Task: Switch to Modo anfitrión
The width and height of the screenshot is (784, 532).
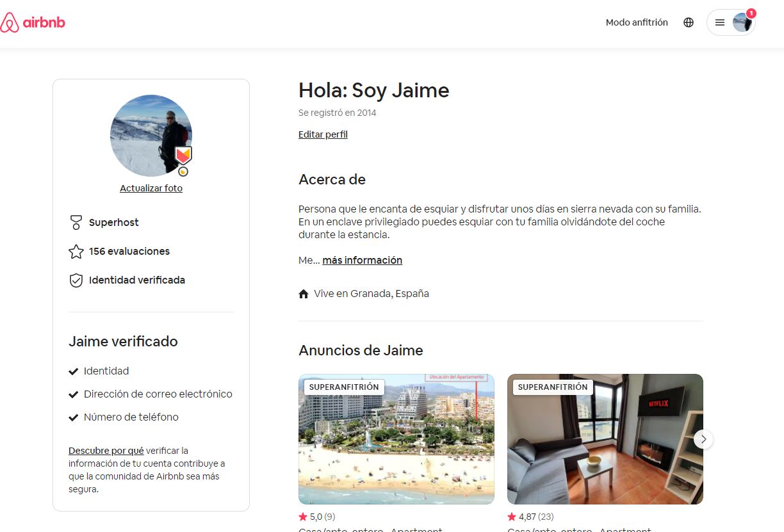Action: tap(636, 22)
